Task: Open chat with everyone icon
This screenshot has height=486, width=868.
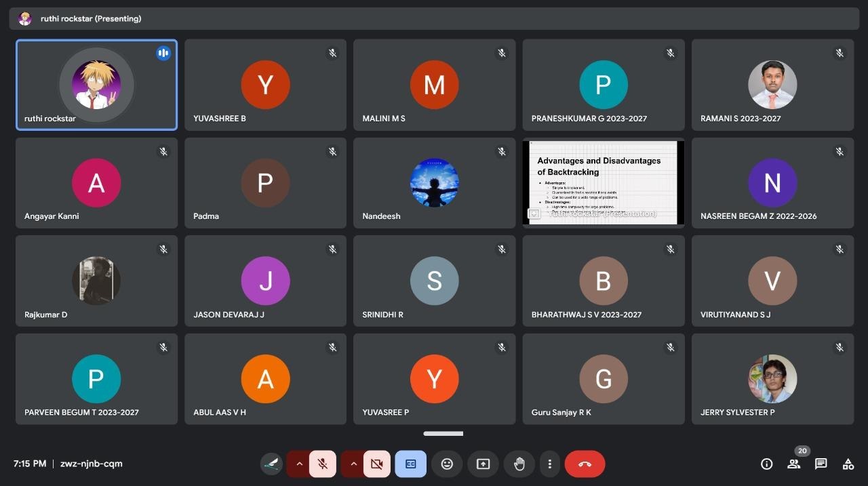Action: (x=821, y=464)
